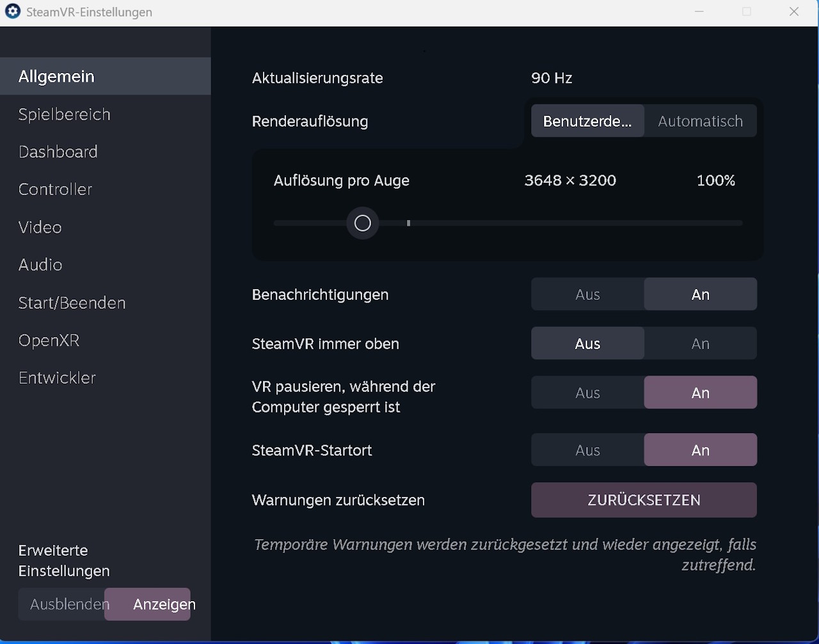Go to the Audio settings
The width and height of the screenshot is (819, 644).
(x=40, y=265)
